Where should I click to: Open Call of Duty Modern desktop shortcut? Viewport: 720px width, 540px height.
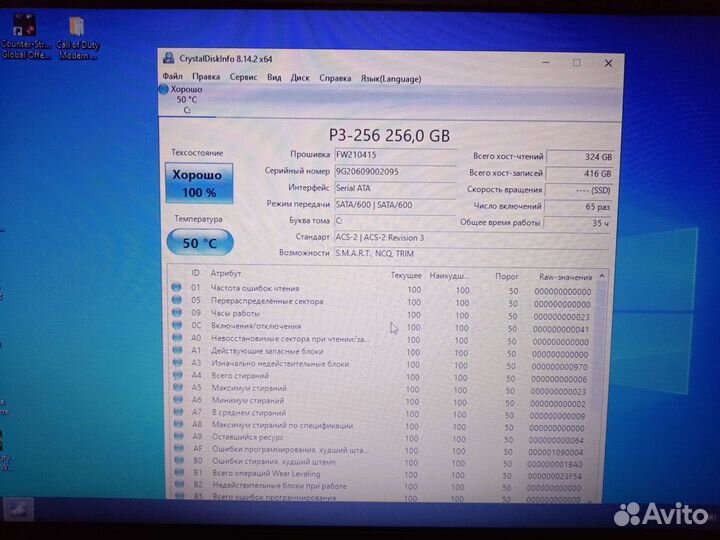tap(77, 39)
